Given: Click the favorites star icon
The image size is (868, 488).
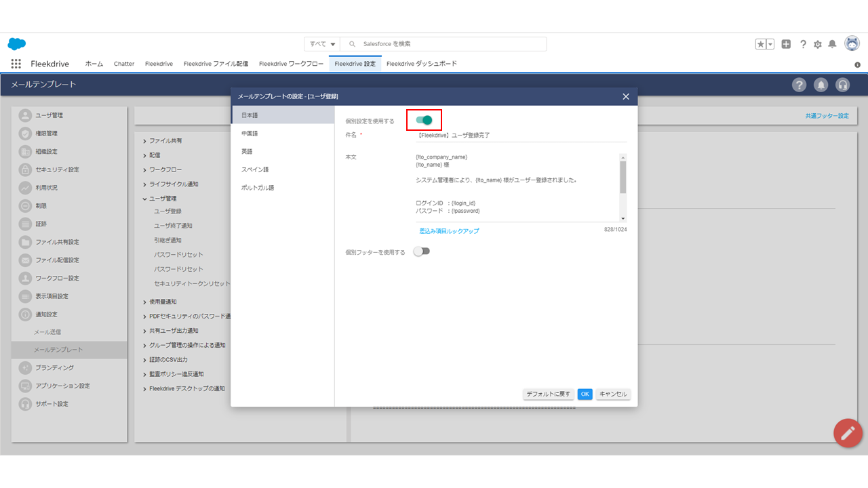Looking at the screenshot, I should point(761,44).
